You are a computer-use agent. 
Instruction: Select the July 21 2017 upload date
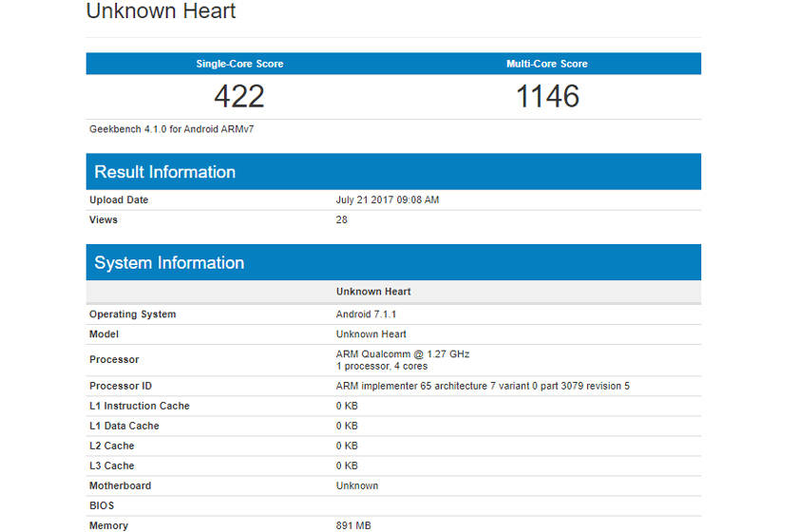(x=388, y=200)
